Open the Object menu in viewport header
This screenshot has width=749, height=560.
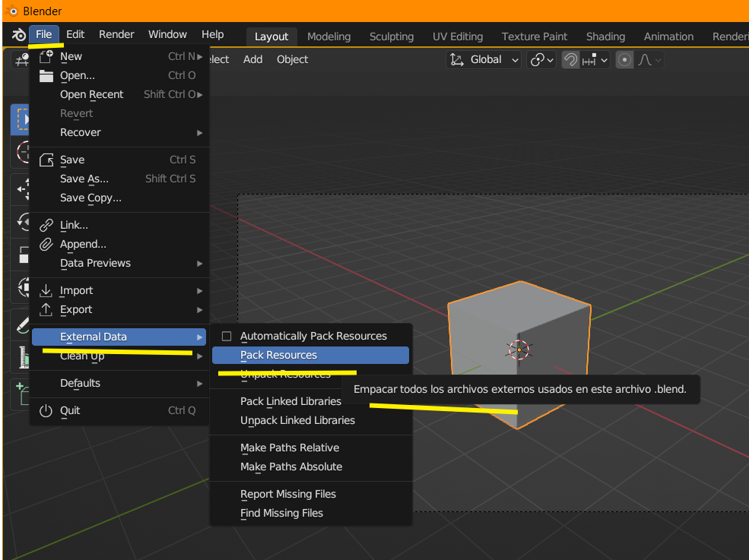pos(292,60)
